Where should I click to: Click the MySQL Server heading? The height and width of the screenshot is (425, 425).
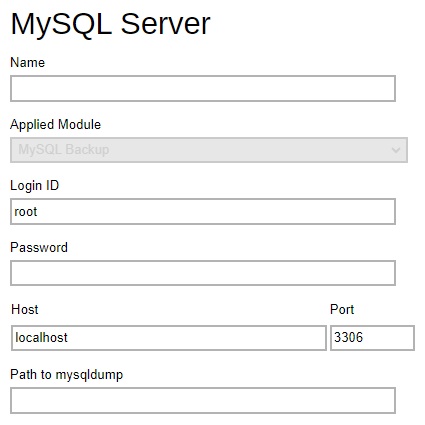110,24
